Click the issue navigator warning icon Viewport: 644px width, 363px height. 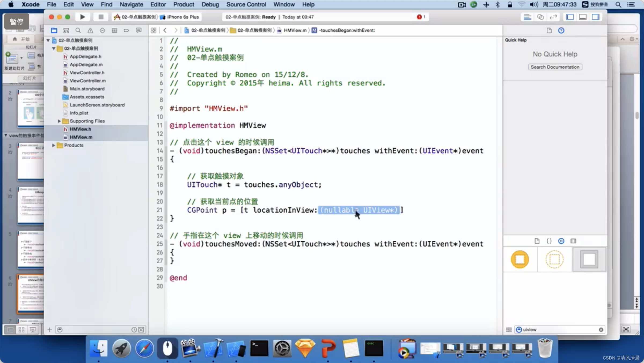[90, 30]
